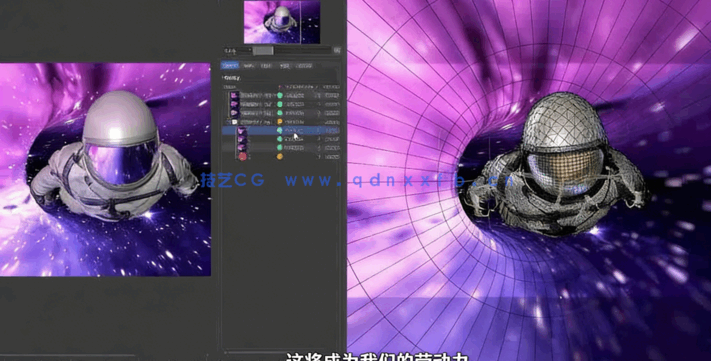
Task: Click green dot on the first list row
Action: (x=280, y=95)
